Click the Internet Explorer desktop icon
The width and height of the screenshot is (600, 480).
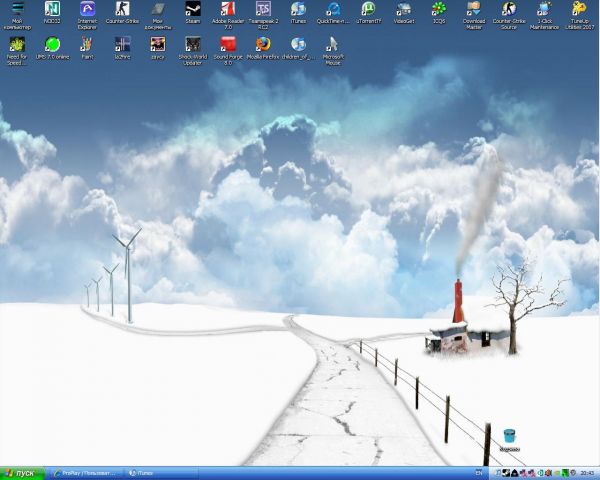pyautogui.click(x=87, y=10)
